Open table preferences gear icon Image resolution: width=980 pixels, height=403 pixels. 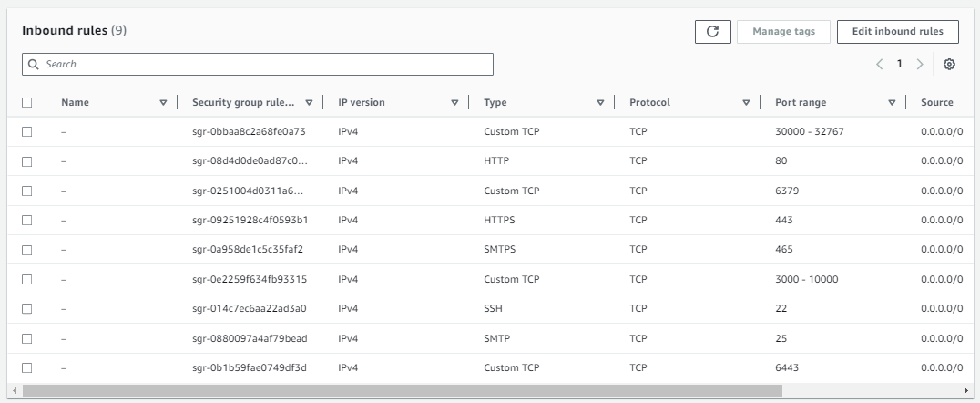point(949,64)
